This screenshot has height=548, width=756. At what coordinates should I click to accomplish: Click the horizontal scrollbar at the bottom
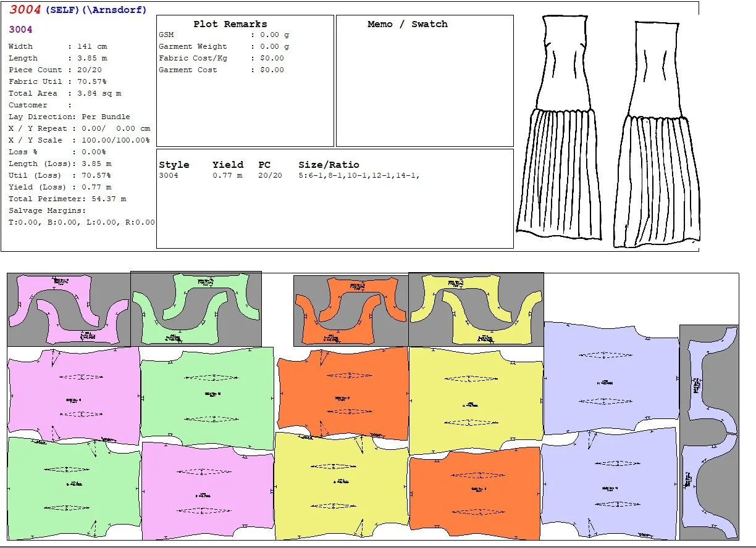coord(378,544)
